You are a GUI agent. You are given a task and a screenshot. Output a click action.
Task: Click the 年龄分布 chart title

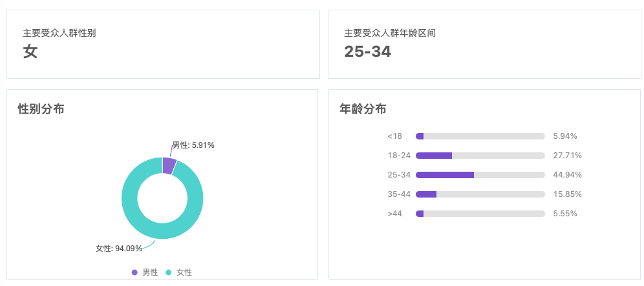[363, 109]
